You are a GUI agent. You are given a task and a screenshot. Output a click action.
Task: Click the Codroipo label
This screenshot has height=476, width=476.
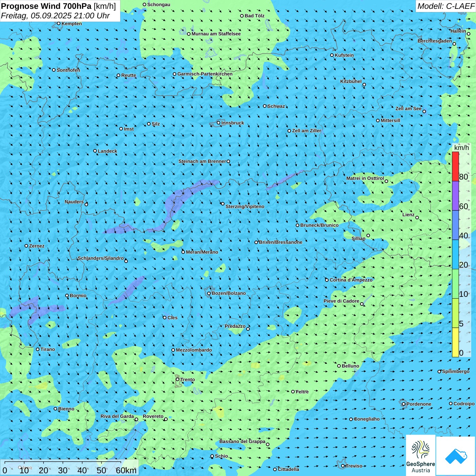[464, 404]
